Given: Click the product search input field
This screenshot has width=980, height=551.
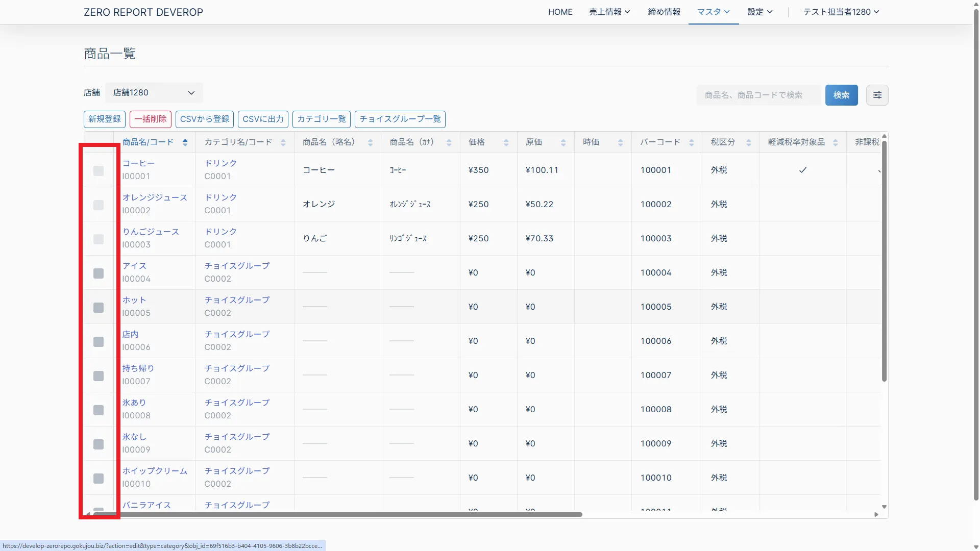Looking at the screenshot, I should pyautogui.click(x=758, y=95).
